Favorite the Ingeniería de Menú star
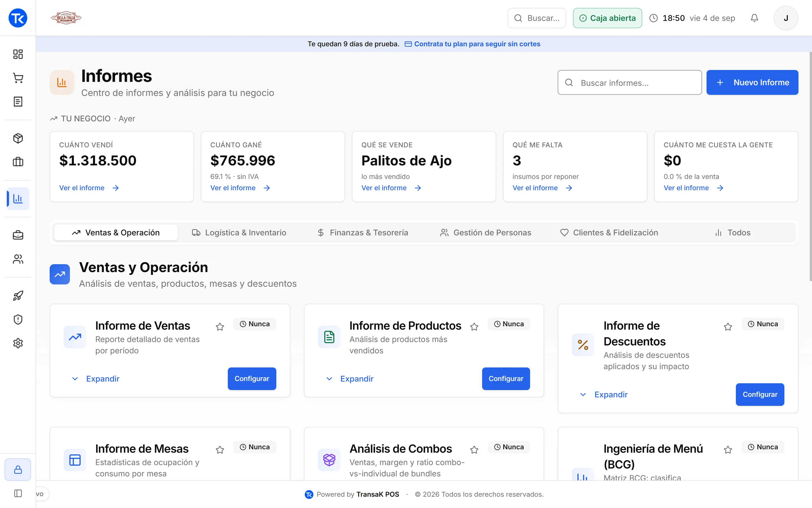 pyautogui.click(x=728, y=450)
